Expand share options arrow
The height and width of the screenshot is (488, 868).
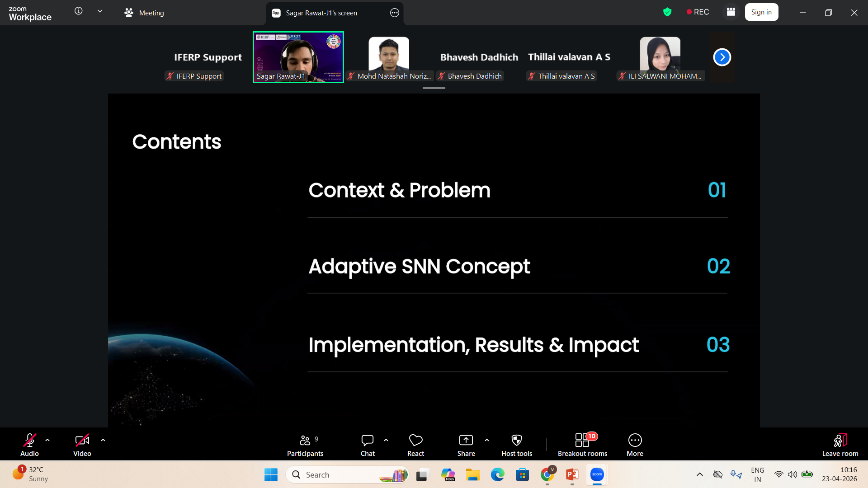point(487,440)
